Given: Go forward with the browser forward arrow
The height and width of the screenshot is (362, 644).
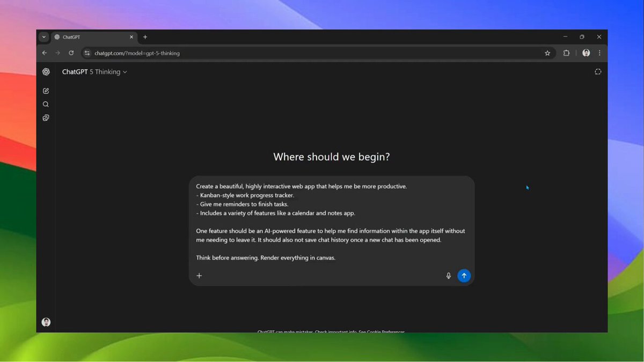Looking at the screenshot, I should click(58, 53).
